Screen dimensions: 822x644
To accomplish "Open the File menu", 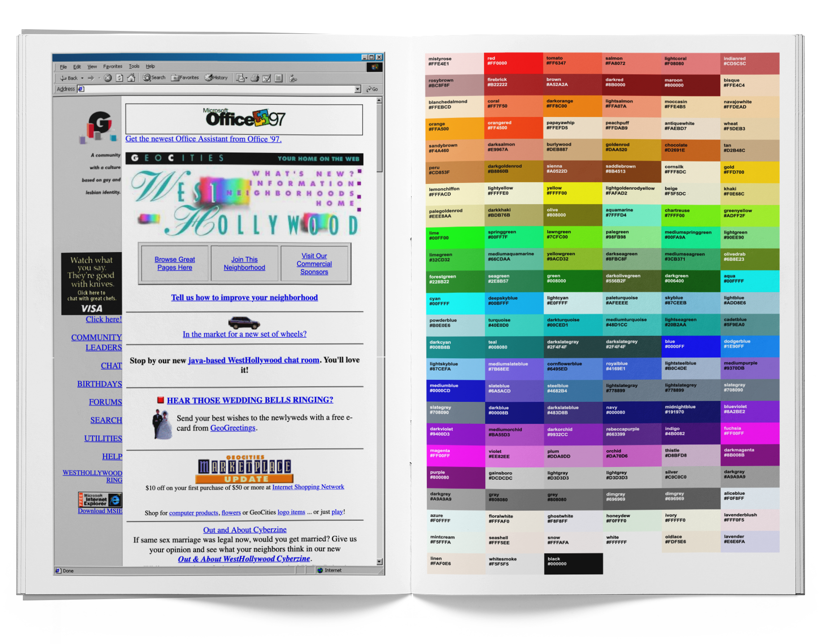I will click(63, 67).
